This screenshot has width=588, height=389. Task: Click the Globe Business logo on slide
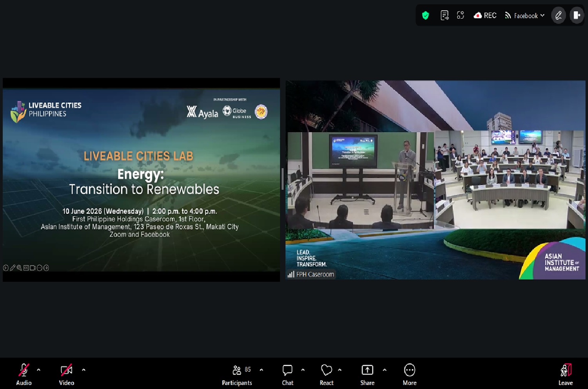coord(237,112)
